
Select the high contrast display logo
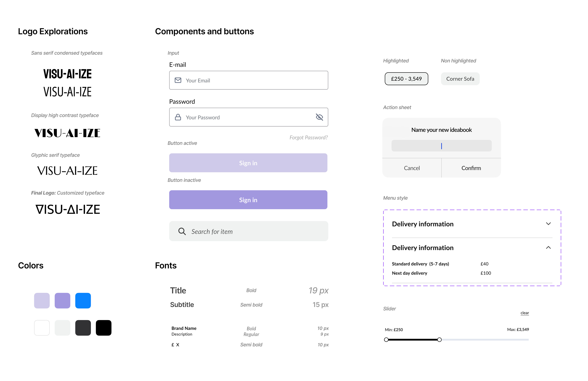67,133
